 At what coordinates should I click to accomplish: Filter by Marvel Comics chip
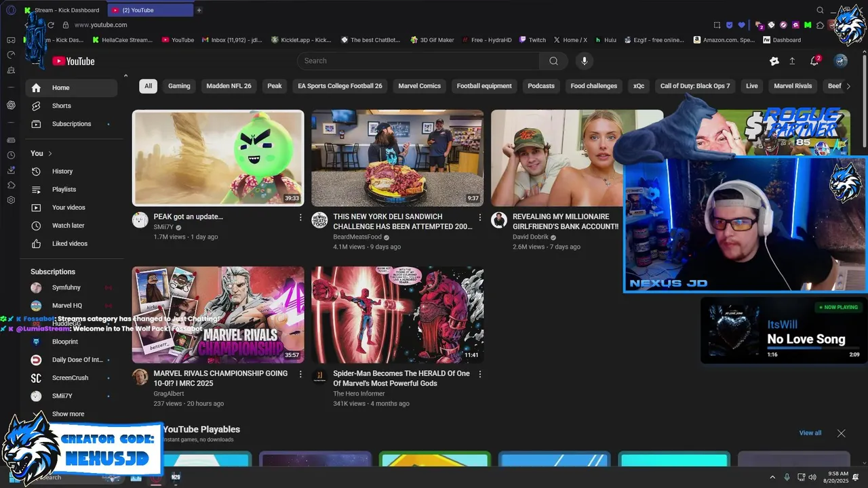(x=420, y=86)
